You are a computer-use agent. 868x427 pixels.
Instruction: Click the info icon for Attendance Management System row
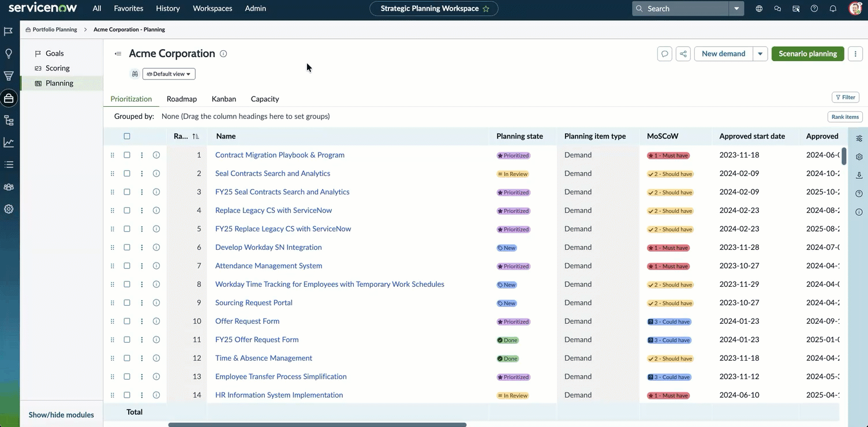[156, 266]
